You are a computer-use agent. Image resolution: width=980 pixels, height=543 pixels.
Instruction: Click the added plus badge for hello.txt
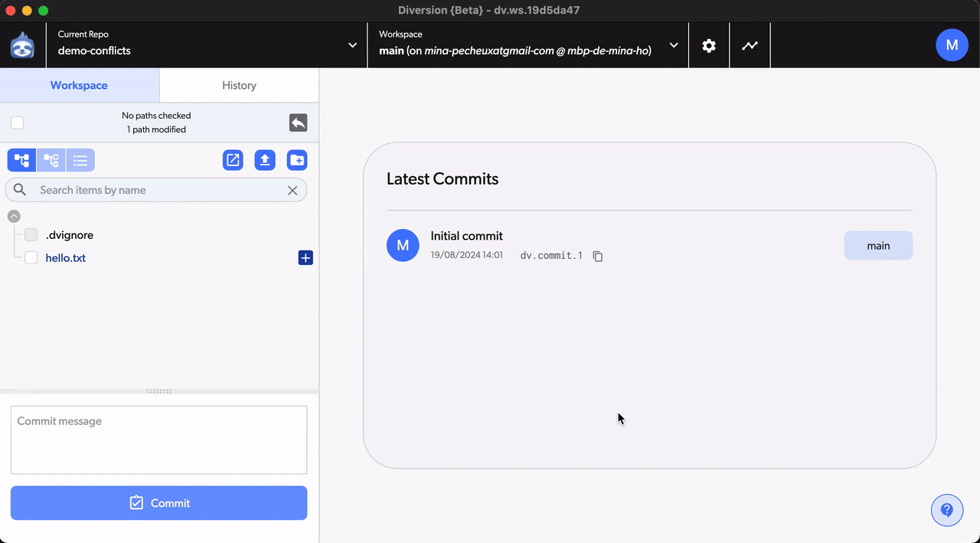[305, 258]
